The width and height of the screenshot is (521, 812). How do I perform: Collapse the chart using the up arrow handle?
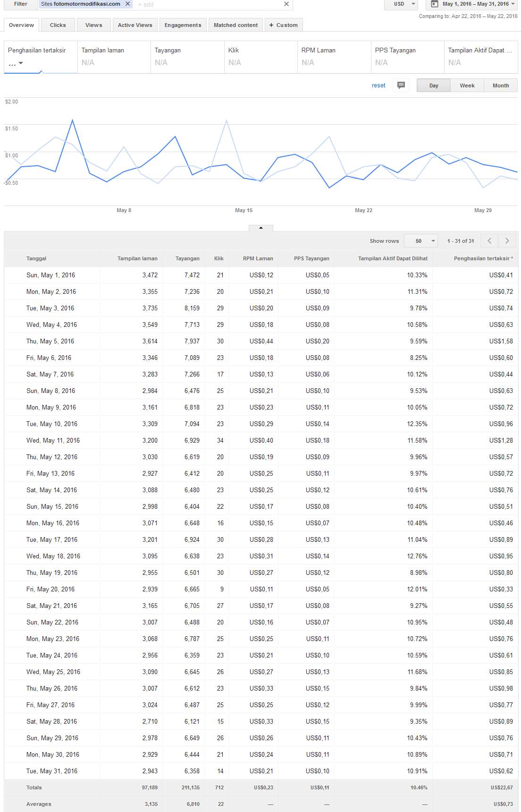pos(261,228)
